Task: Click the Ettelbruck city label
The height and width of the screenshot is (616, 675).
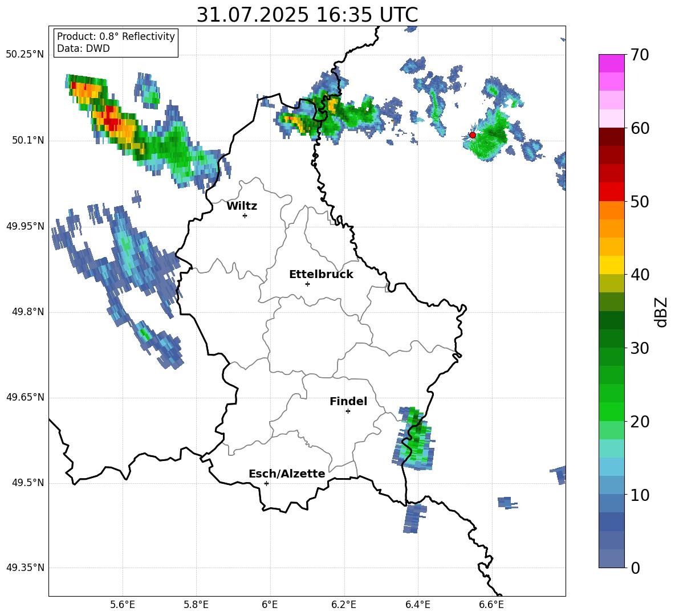Action: click(x=321, y=275)
